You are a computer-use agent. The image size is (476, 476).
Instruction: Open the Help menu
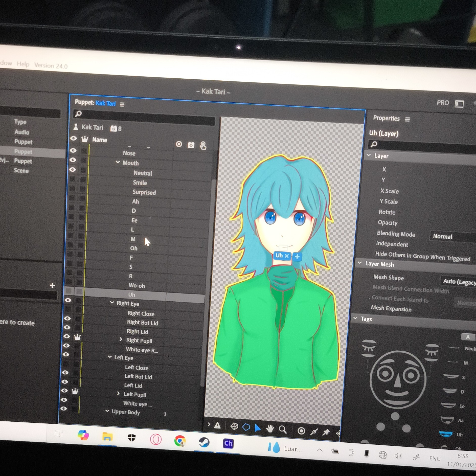point(23,64)
